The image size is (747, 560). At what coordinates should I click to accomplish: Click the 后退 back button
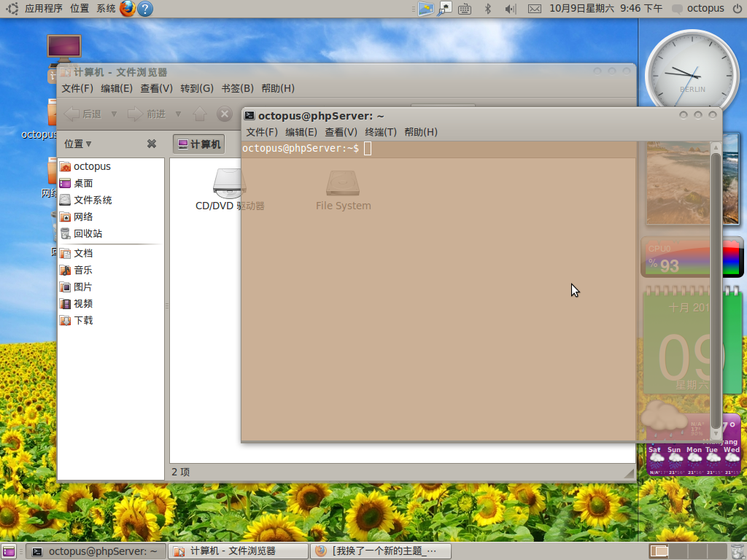click(x=83, y=114)
